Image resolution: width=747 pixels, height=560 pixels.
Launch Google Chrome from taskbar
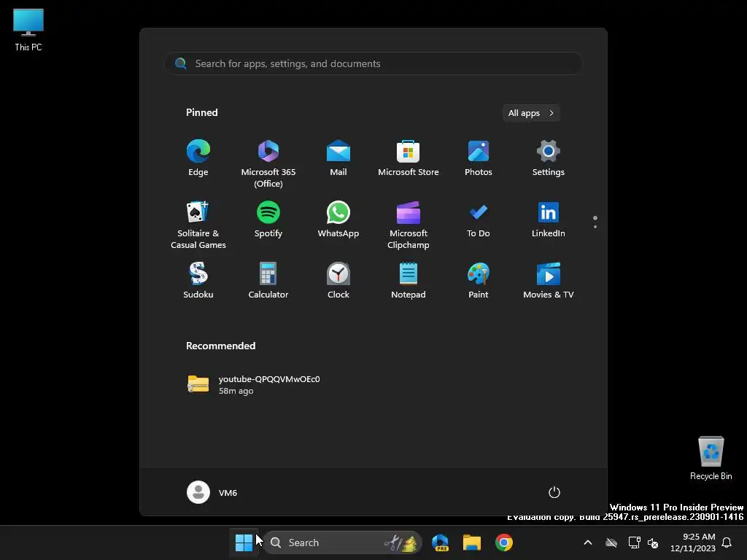click(x=503, y=542)
